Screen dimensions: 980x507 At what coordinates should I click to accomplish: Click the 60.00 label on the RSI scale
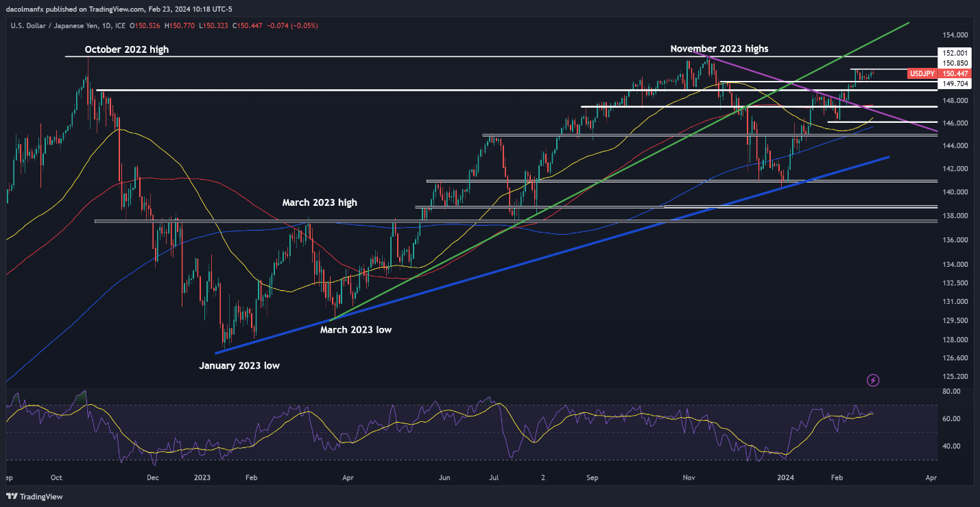coord(951,418)
